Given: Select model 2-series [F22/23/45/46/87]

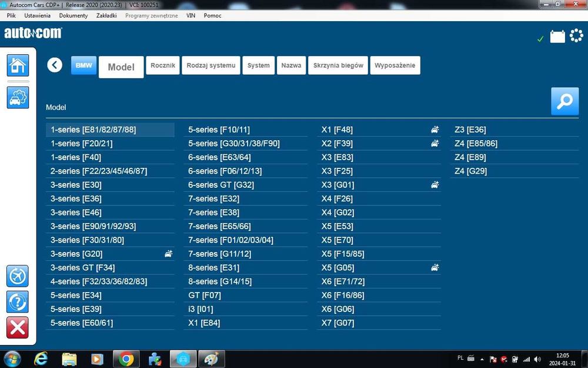Looking at the screenshot, I should click(x=111, y=171).
